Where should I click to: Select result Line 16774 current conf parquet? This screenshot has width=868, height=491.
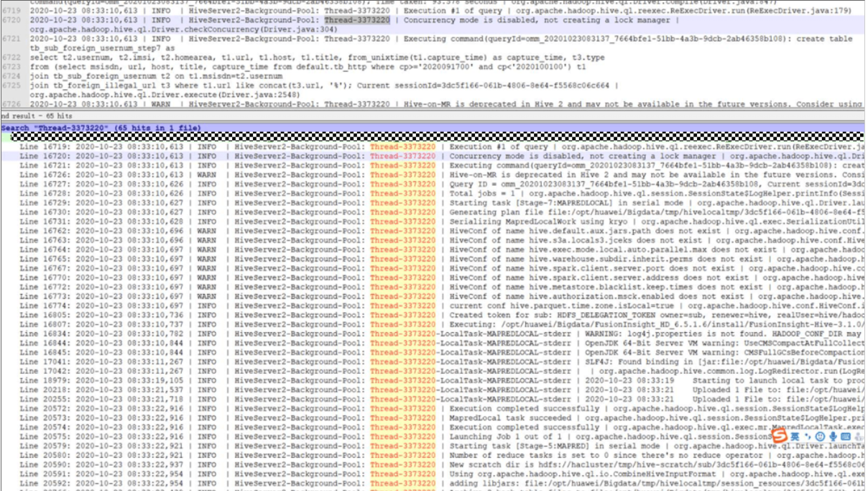point(434,306)
